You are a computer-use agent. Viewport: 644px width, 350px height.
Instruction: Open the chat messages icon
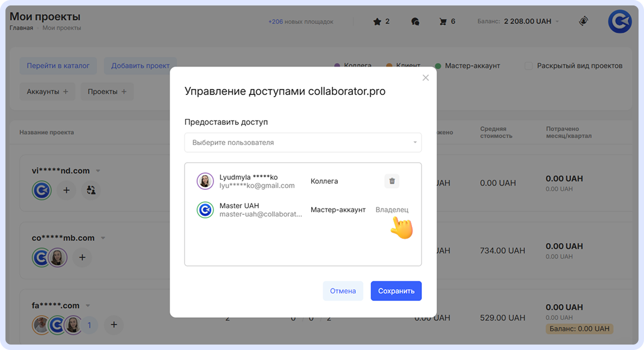[415, 21]
